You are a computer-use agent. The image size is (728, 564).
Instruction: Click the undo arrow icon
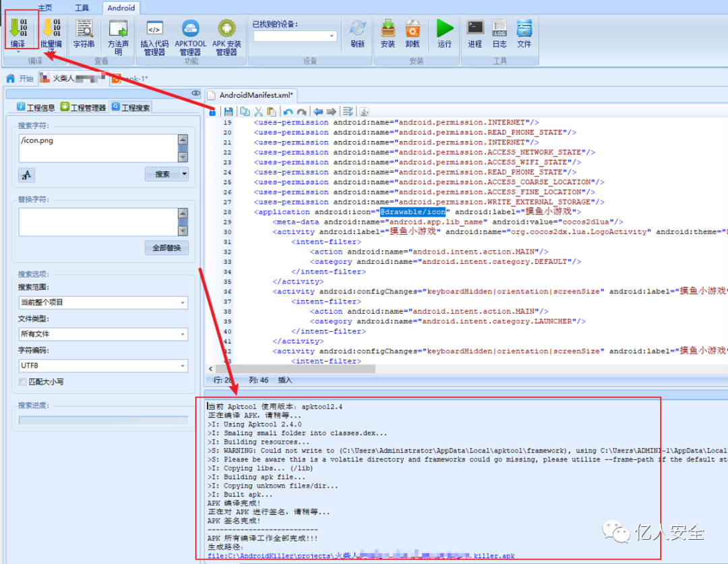tap(288, 111)
